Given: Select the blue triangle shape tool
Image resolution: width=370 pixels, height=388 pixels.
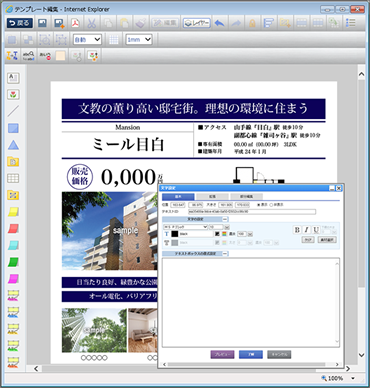Looking at the screenshot, I should pos(13,145).
